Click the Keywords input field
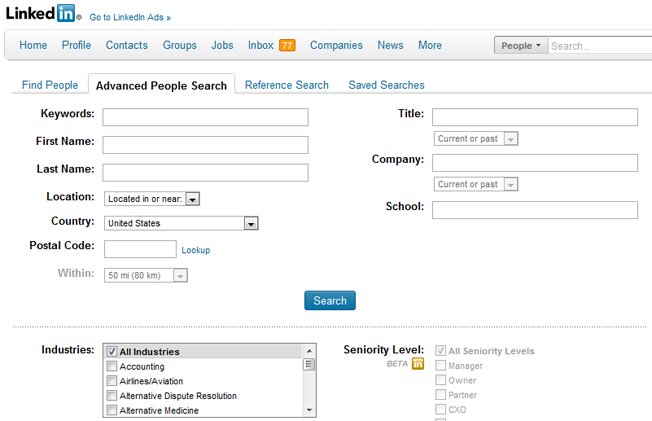652x421 pixels. click(x=205, y=117)
